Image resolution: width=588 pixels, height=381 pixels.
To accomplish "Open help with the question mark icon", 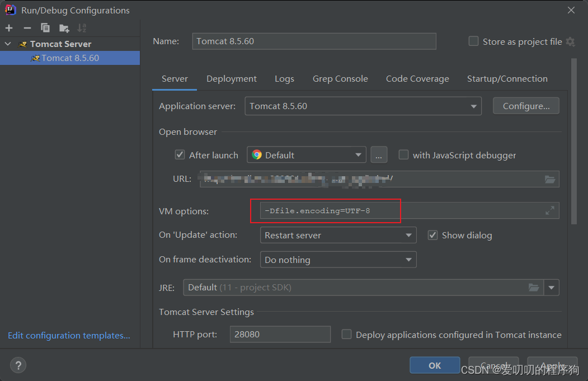I will point(18,365).
